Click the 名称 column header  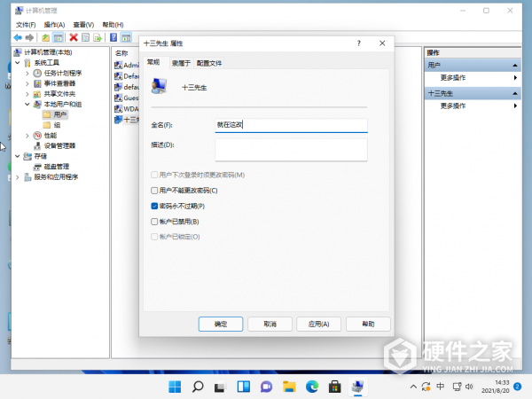[121, 53]
